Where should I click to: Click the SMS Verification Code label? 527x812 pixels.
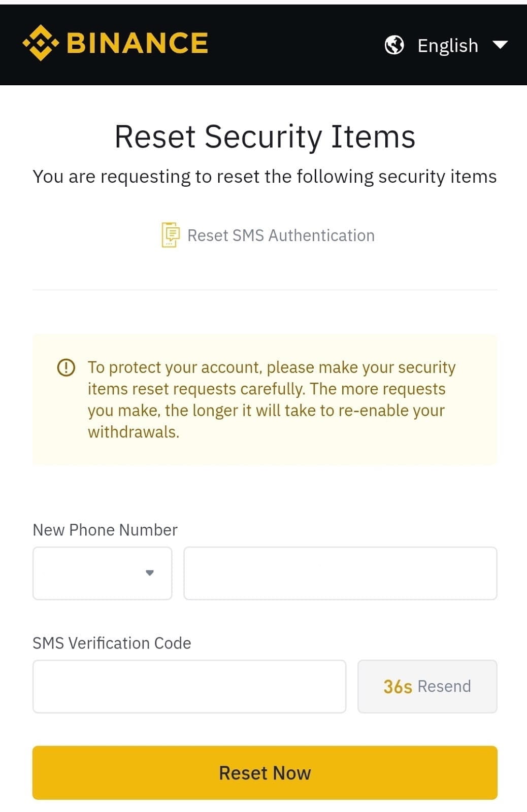(112, 643)
